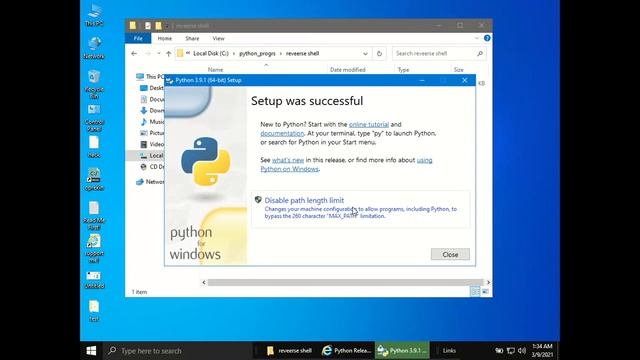640x360 pixels.
Task: Sort by Size column header
Action: point(458,70)
